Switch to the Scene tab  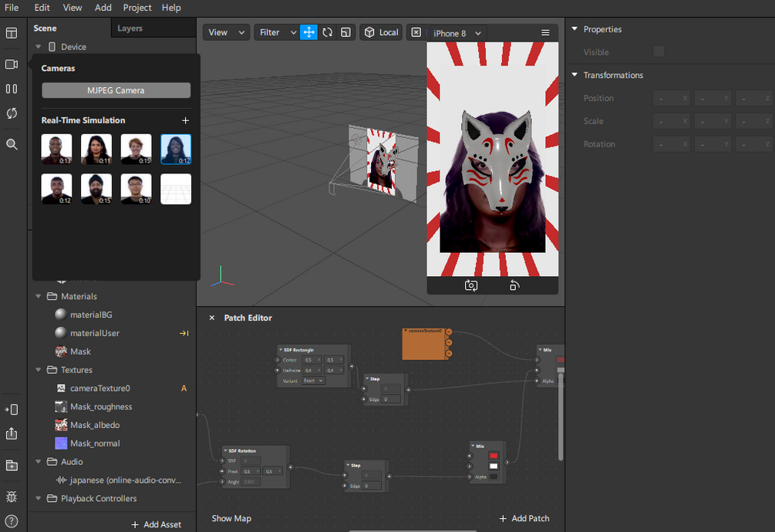(x=45, y=29)
